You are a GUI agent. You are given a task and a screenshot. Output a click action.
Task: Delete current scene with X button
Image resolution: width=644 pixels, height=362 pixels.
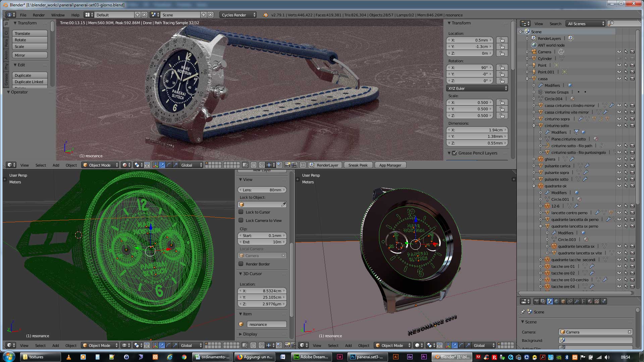pos(210,15)
